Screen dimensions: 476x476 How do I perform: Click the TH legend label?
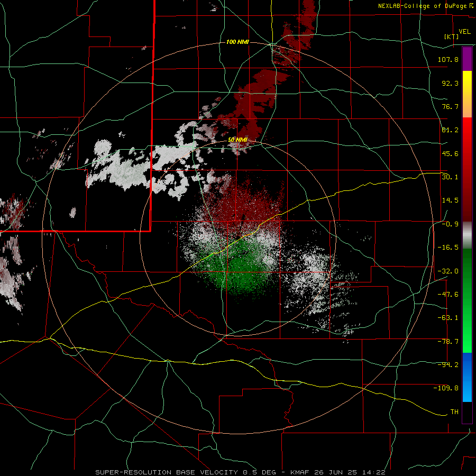coord(454,411)
